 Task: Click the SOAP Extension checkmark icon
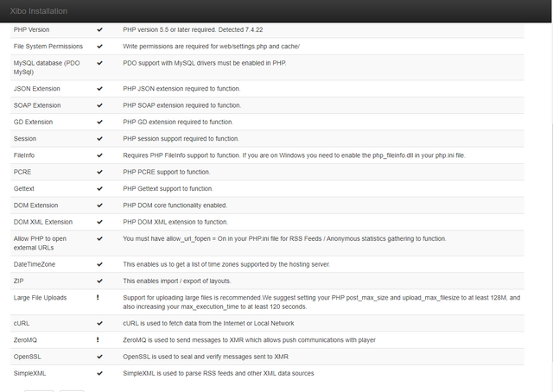[100, 105]
